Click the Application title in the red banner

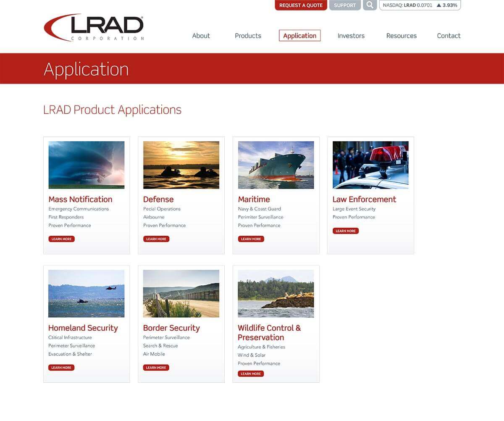click(x=86, y=69)
